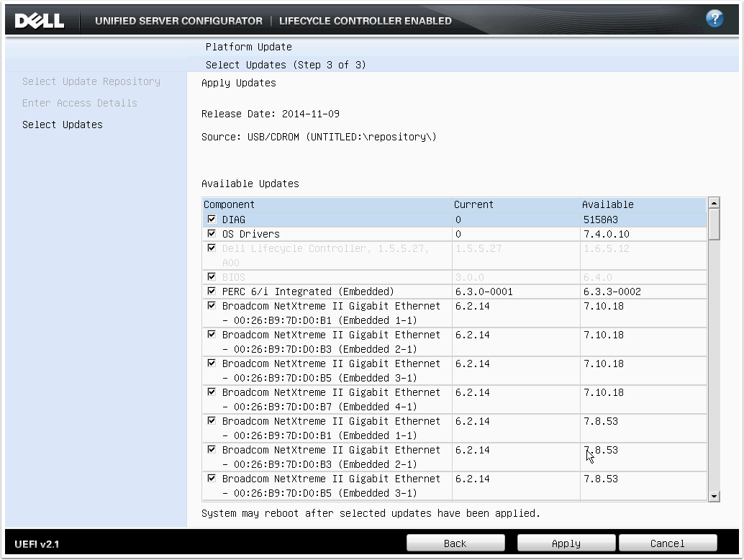The height and width of the screenshot is (560, 744).
Task: Uncheck the OS Drivers checkbox
Action: (x=212, y=233)
